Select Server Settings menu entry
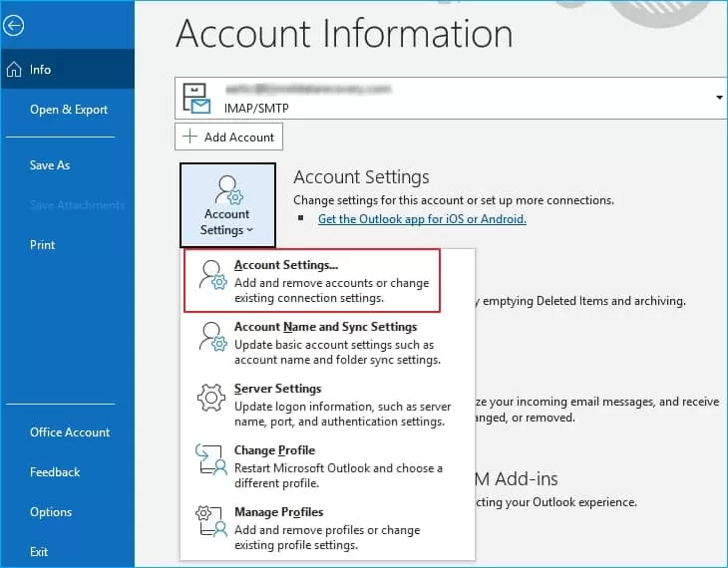The height and width of the screenshot is (568, 728). coord(327,405)
